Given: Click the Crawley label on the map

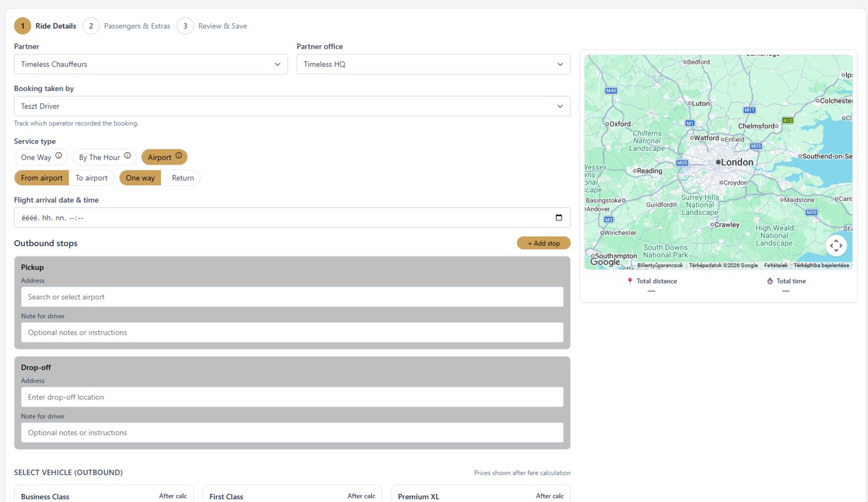Looking at the screenshot, I should pyautogui.click(x=727, y=225).
